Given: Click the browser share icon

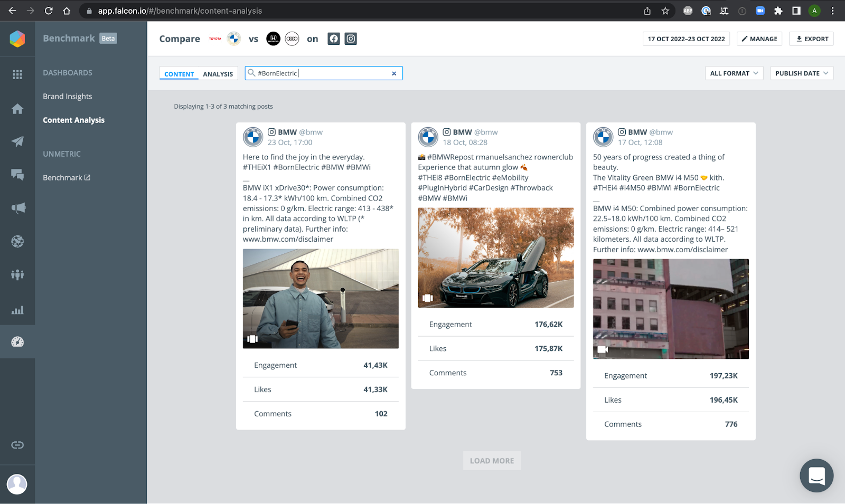Looking at the screenshot, I should (647, 11).
